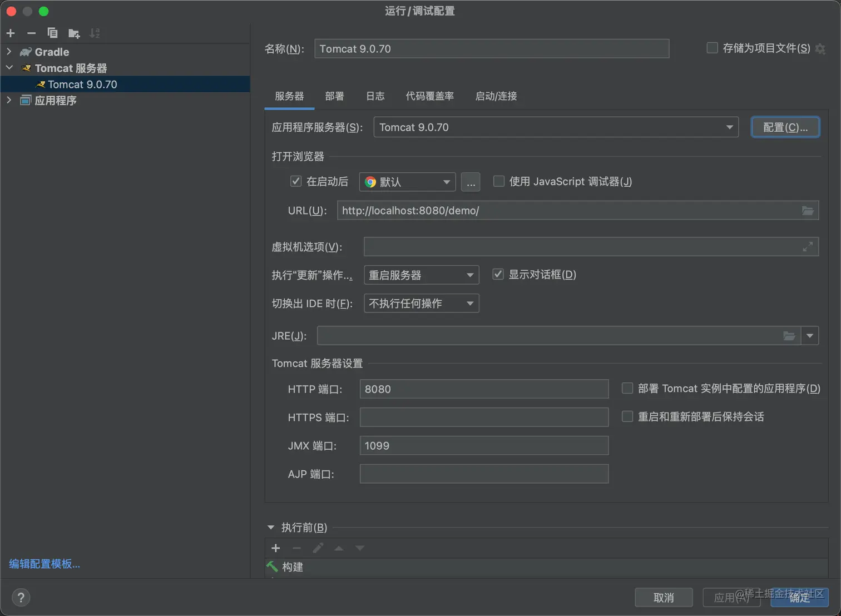Screen dimensions: 841x616
Task: Click the Tomcat 9.0.70 cat icon
Action: pyautogui.click(x=41, y=85)
